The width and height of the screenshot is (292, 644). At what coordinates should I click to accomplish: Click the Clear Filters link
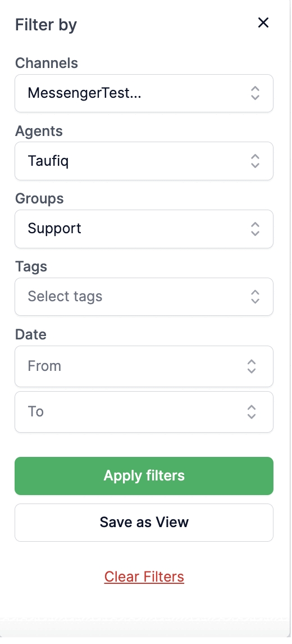144,577
